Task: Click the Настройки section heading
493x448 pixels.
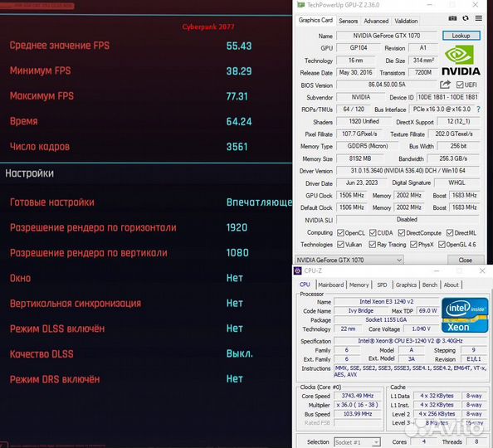Action: [x=30, y=173]
